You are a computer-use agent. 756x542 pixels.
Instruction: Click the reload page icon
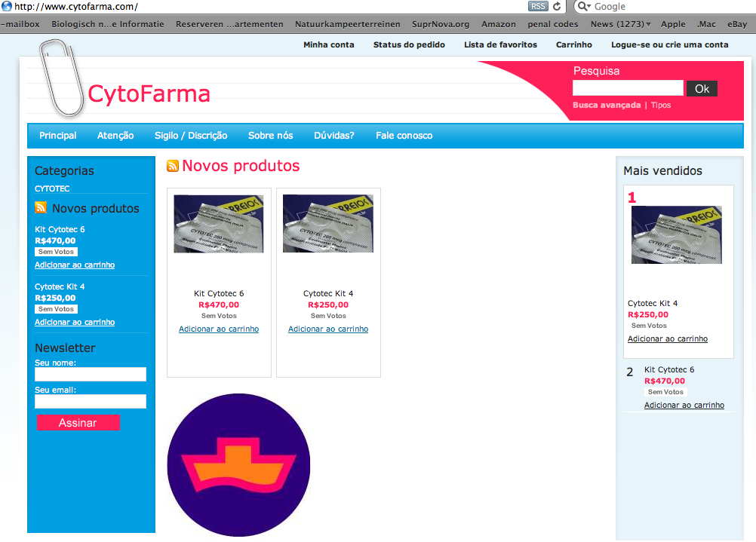coord(558,6)
